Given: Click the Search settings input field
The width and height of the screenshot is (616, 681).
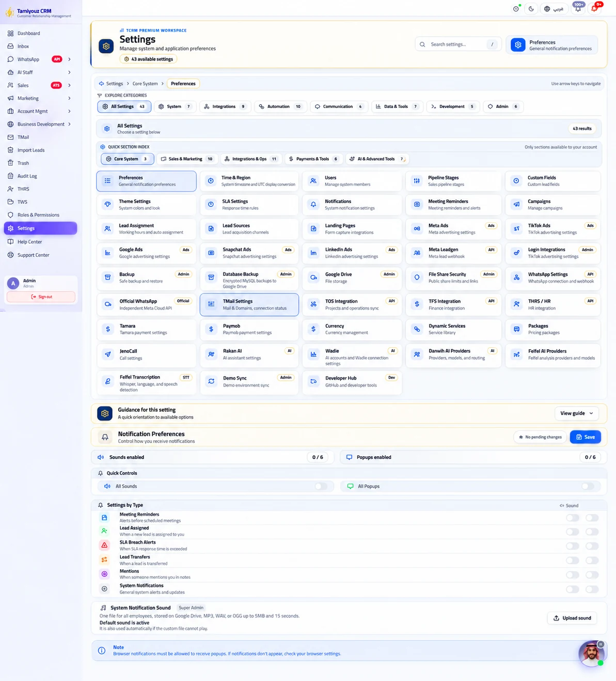Looking at the screenshot, I should [457, 44].
